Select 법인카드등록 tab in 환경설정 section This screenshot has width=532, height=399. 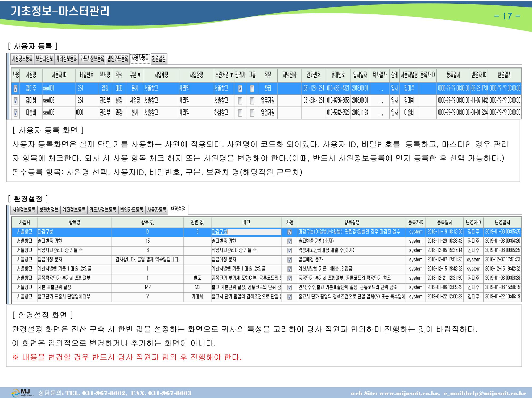[x=131, y=210]
